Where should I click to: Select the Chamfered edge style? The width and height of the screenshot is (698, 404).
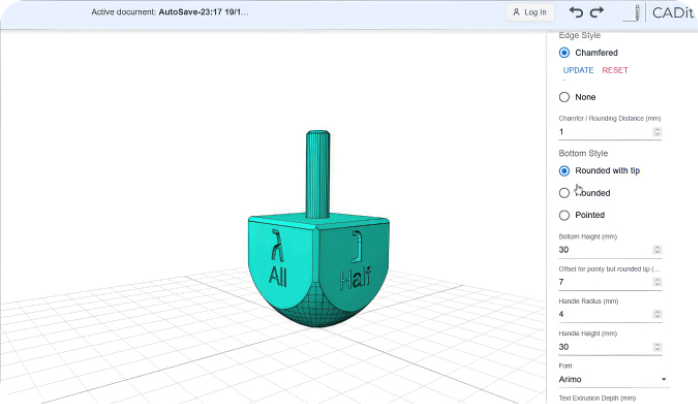[565, 53]
